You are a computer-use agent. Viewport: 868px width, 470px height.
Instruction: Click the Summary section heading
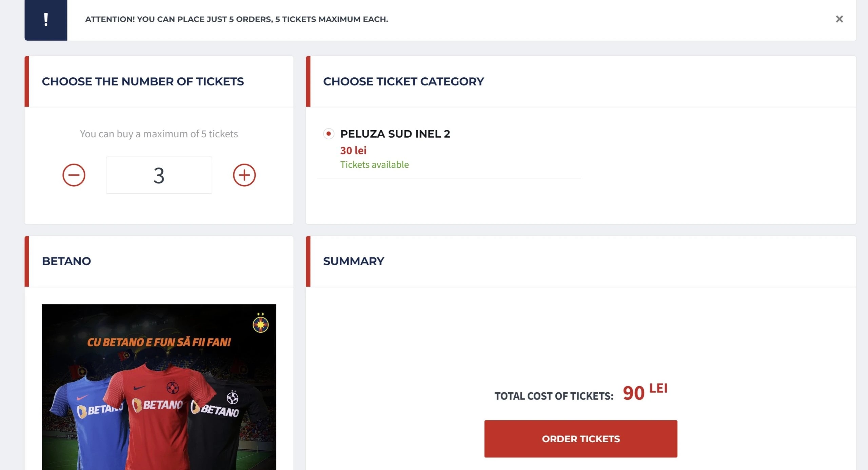pyautogui.click(x=353, y=261)
